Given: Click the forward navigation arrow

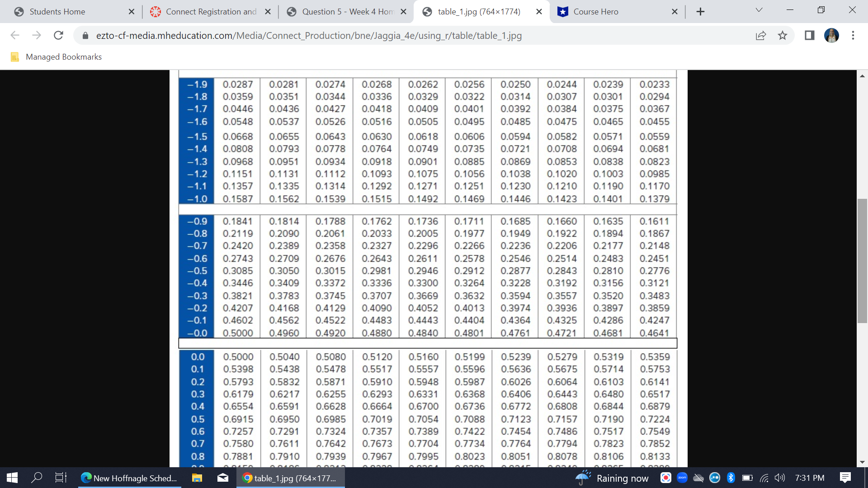Looking at the screenshot, I should coord(37,35).
